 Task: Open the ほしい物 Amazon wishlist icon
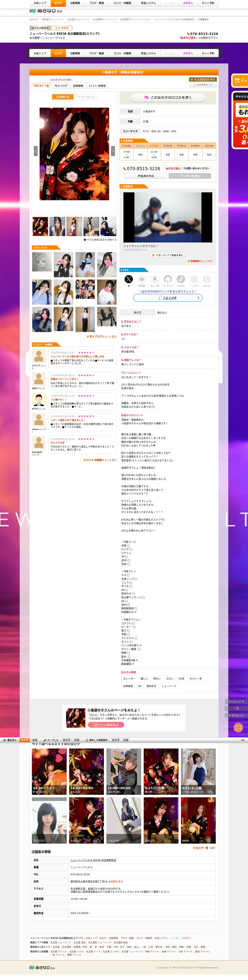point(155,279)
